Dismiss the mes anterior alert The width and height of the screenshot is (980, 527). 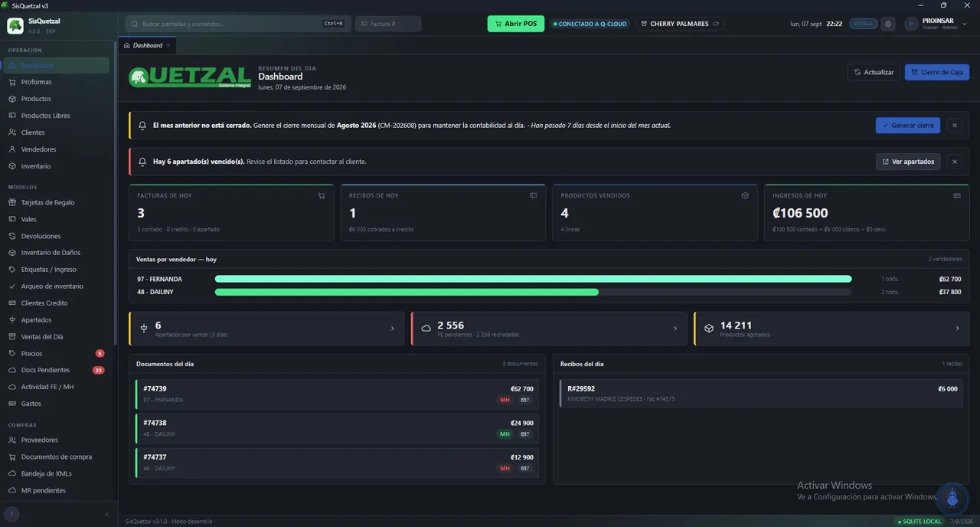click(954, 125)
